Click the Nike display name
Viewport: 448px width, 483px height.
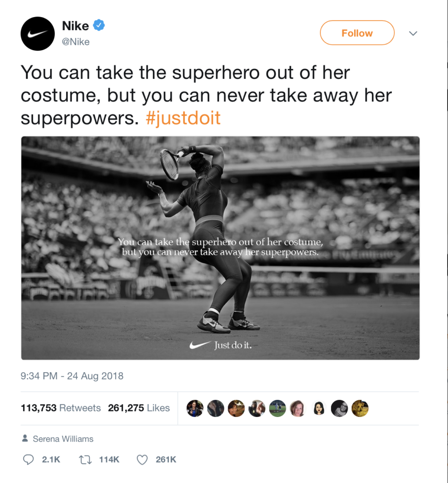point(76,26)
